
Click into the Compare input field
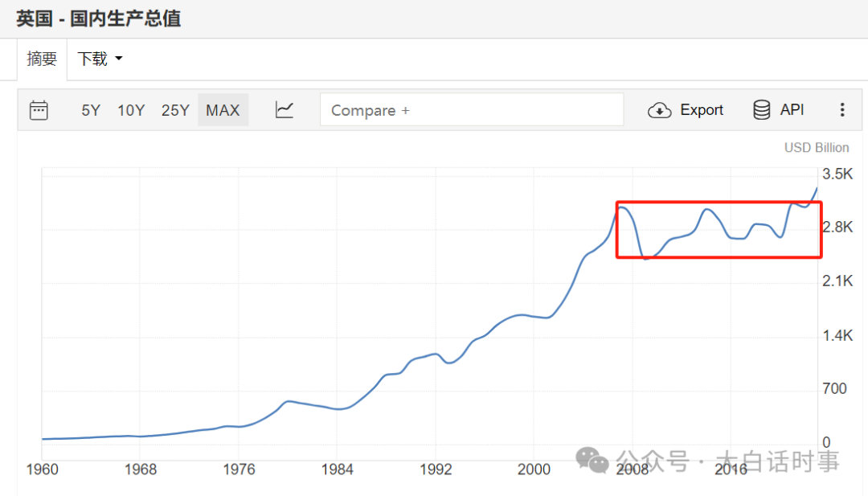coord(472,110)
